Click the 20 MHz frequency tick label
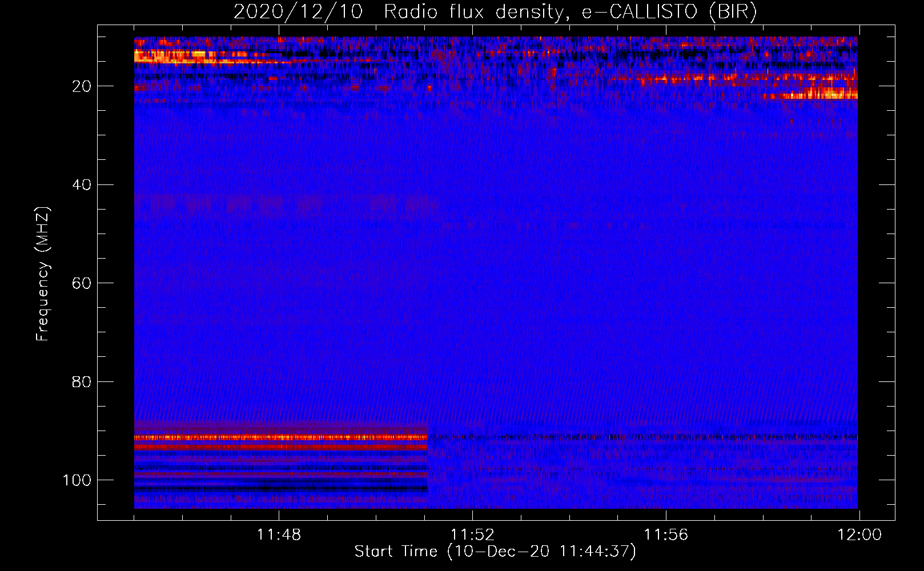Screen dimensions: 924x571 click(82, 86)
